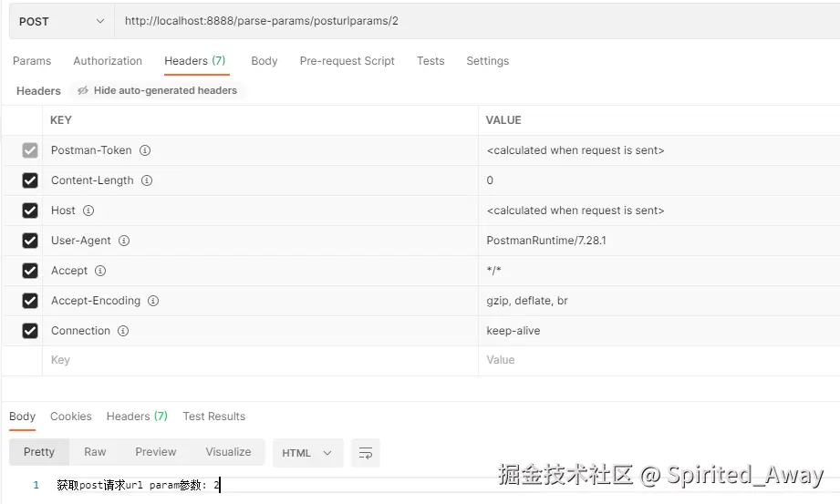Select the request Headers (7) tab
This screenshot has height=504, width=840.
click(x=195, y=61)
